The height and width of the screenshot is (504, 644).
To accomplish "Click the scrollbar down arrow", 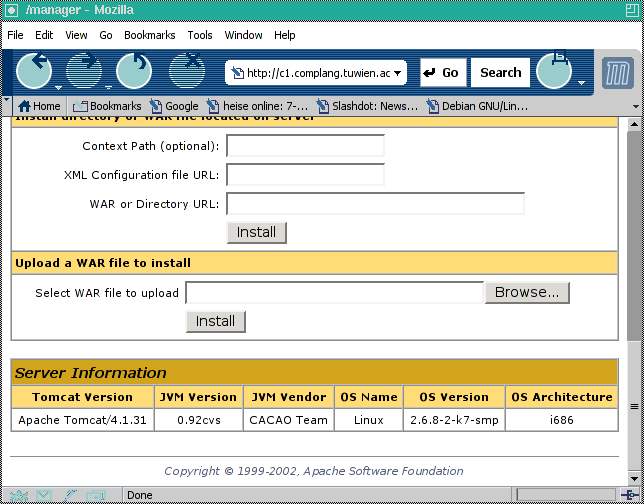I will pyautogui.click(x=635, y=479).
